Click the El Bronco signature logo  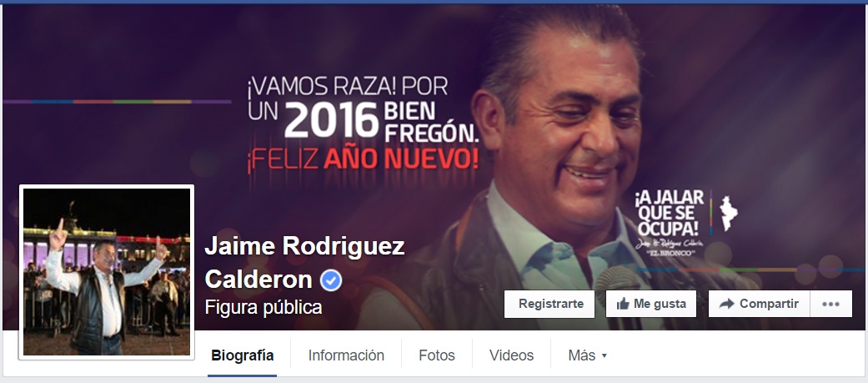[670, 247]
